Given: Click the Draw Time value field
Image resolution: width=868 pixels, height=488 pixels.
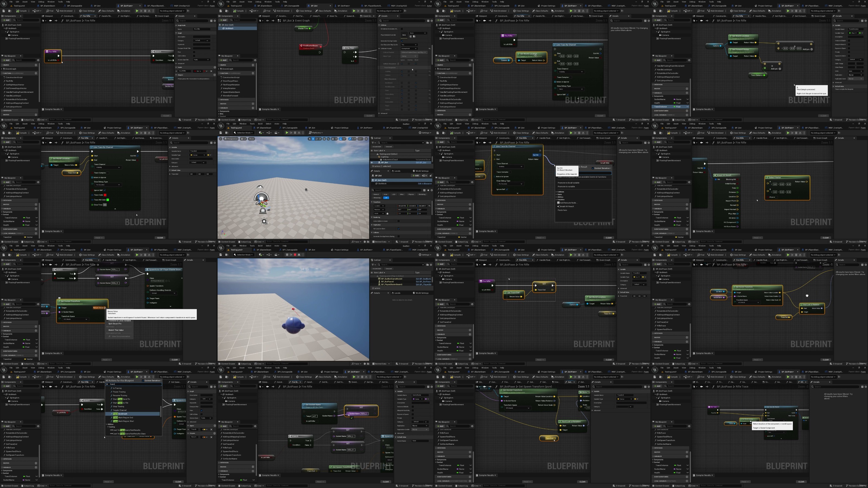Looking at the screenshot, I should click(x=105, y=205).
